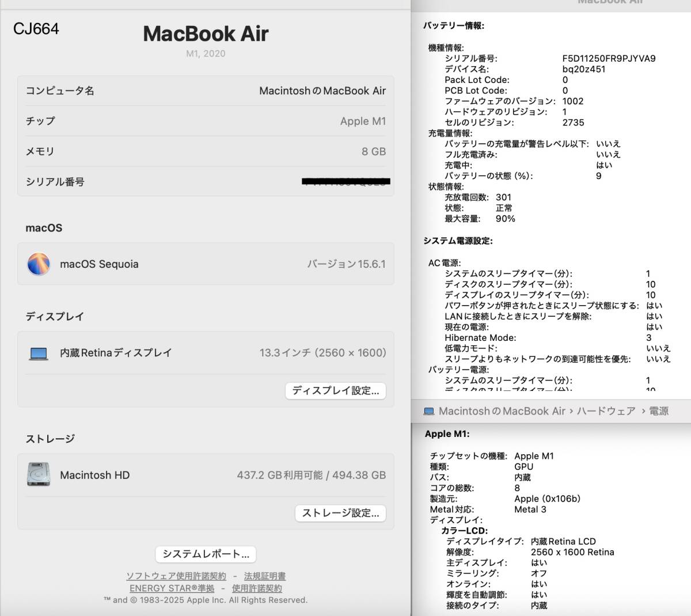Click M1, 2020 subtitle
The image size is (691, 616).
(206, 54)
